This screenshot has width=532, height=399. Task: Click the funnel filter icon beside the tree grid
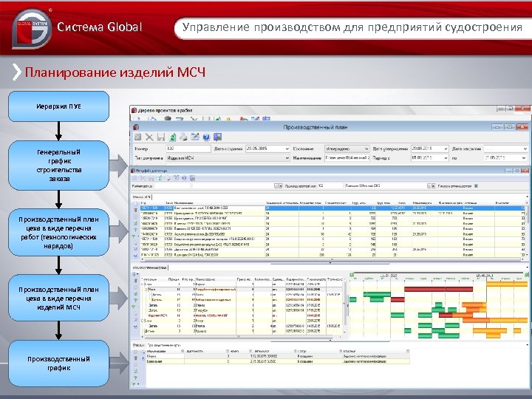coord(135,300)
